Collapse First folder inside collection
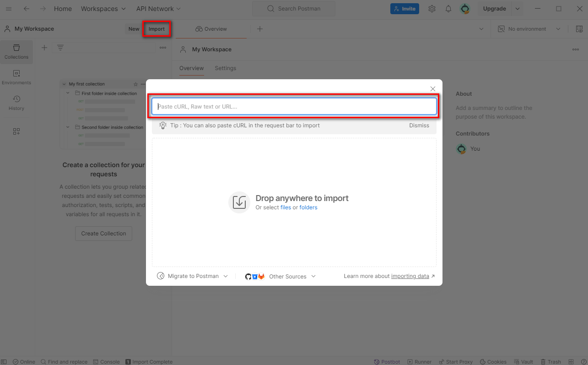 (x=68, y=93)
